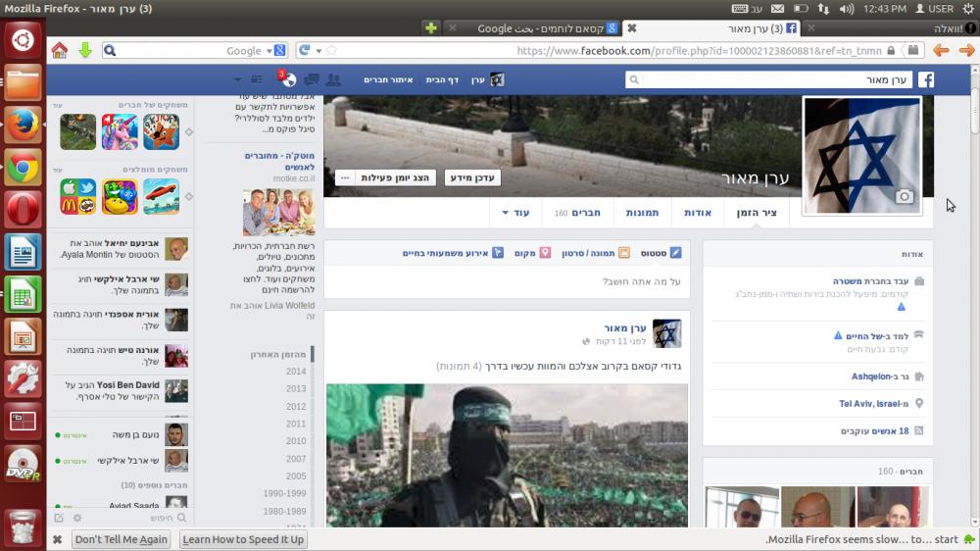Viewport: 980px width, 551px height.
Task: Expand the עוד (More) profile dropdown
Action: pos(514,213)
